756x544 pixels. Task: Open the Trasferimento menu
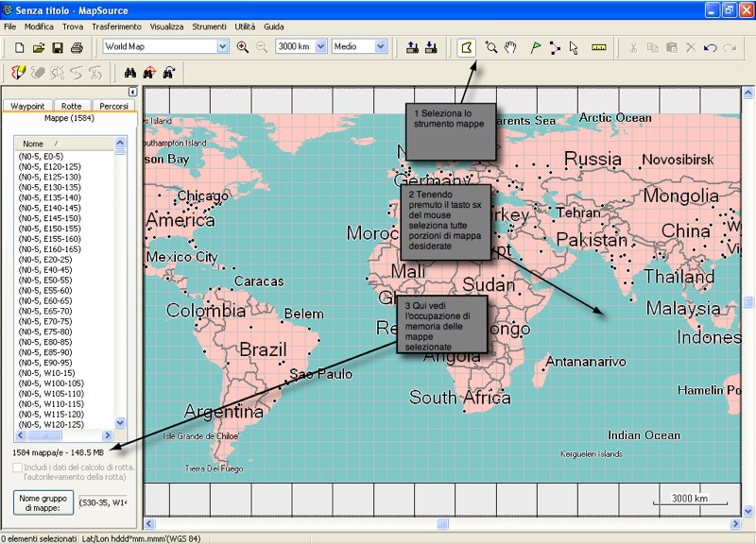(116, 26)
